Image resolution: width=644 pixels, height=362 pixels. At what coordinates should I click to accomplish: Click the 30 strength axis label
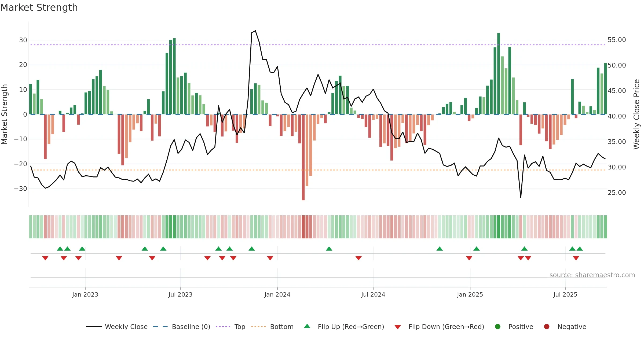tap(23, 40)
